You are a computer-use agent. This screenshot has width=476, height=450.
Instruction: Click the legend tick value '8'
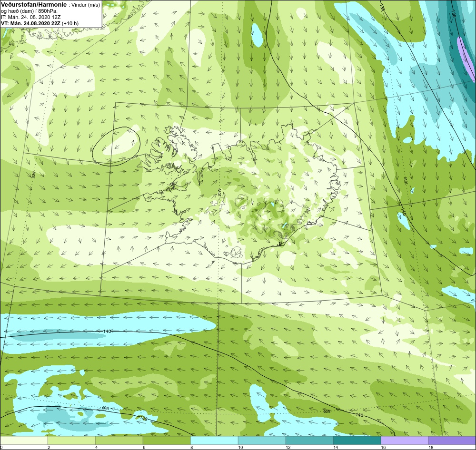coord(191,447)
